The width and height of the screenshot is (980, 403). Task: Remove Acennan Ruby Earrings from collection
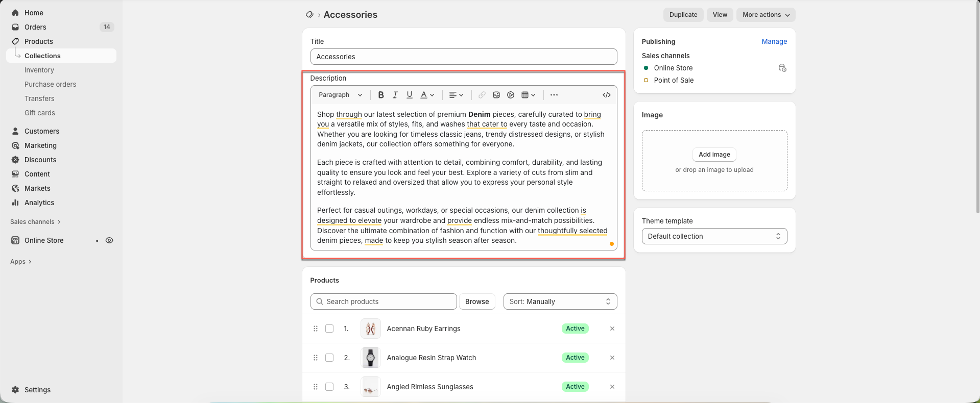[x=612, y=329]
